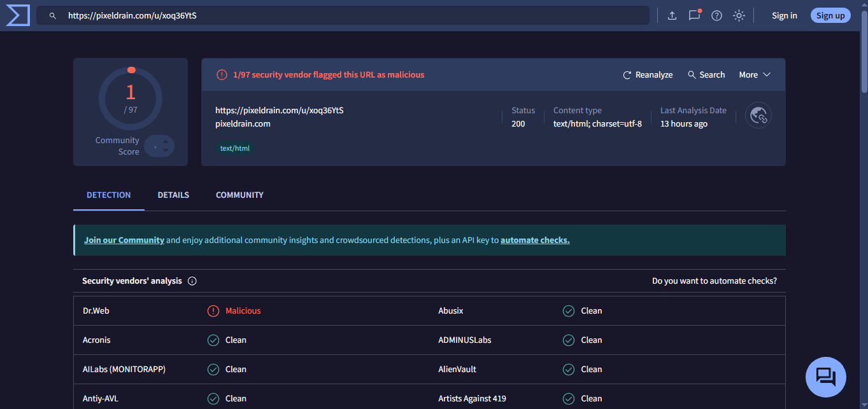Click 'Do you want to automate checks?' text
Image resolution: width=868 pixels, height=409 pixels.
click(x=715, y=281)
